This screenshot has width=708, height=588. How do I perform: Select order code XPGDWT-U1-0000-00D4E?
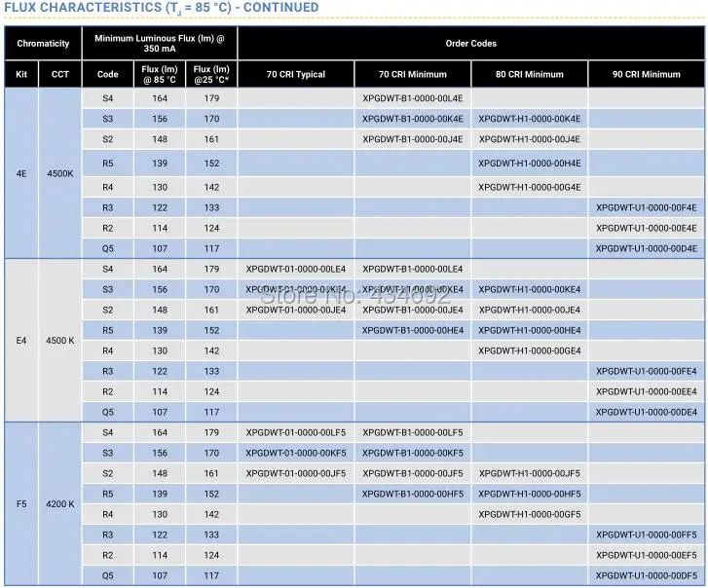point(646,248)
